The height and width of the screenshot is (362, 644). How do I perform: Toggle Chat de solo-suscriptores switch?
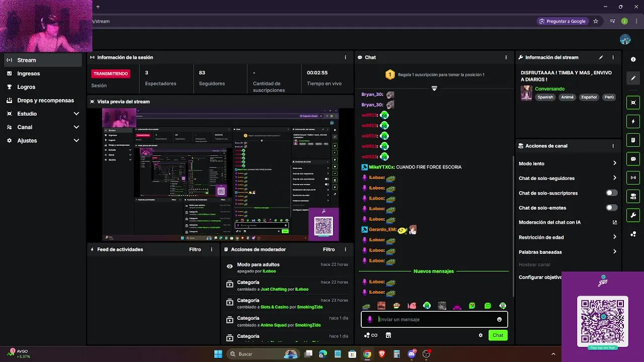coord(611,193)
